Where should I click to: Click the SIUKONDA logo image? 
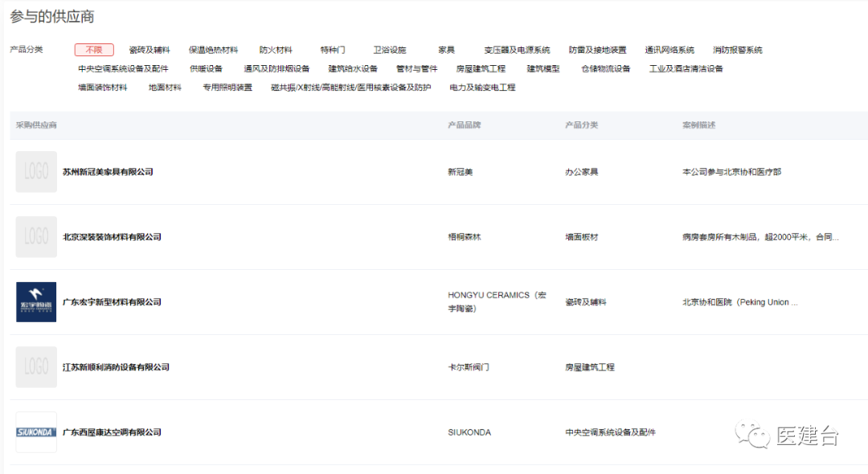[36, 431]
